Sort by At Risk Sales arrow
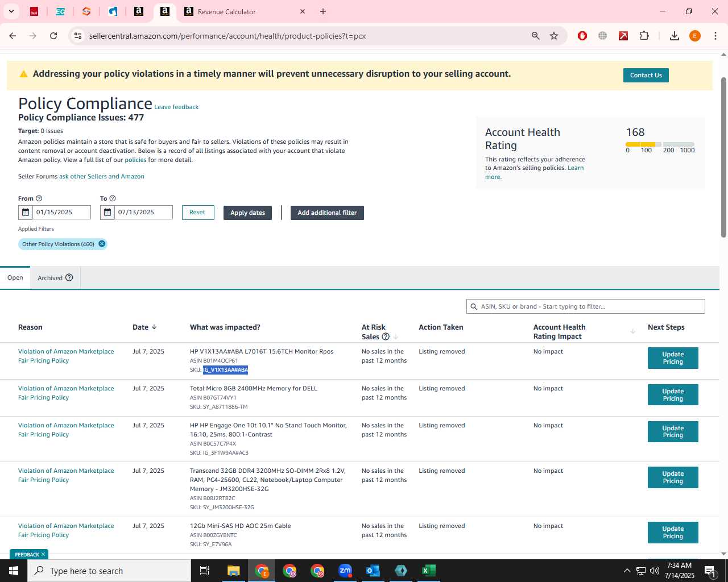 (396, 336)
